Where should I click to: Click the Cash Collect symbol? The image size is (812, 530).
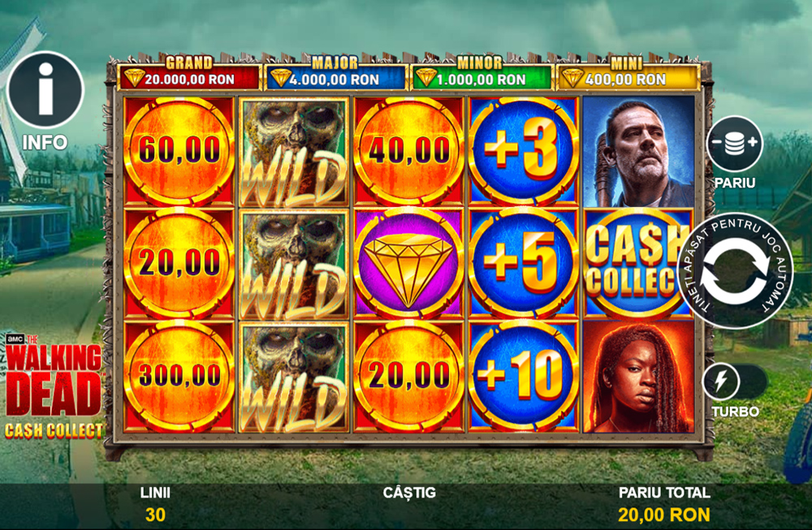coord(638,263)
